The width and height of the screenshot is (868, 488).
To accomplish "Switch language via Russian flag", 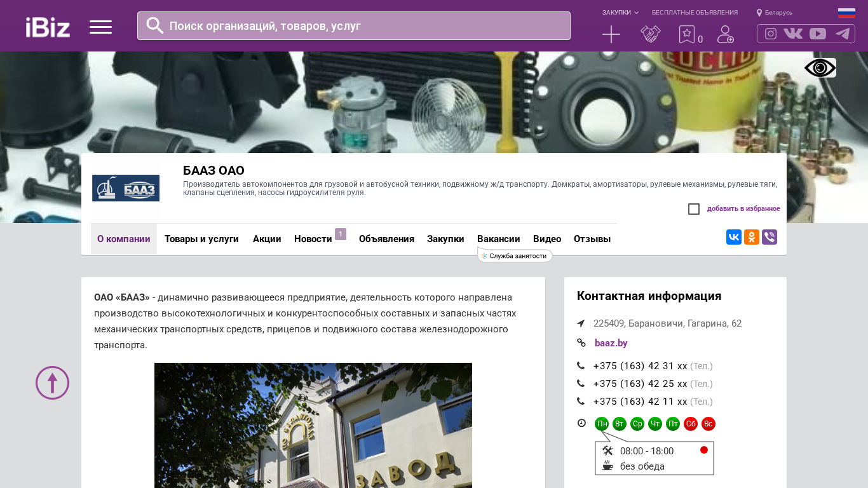I will coord(846,13).
